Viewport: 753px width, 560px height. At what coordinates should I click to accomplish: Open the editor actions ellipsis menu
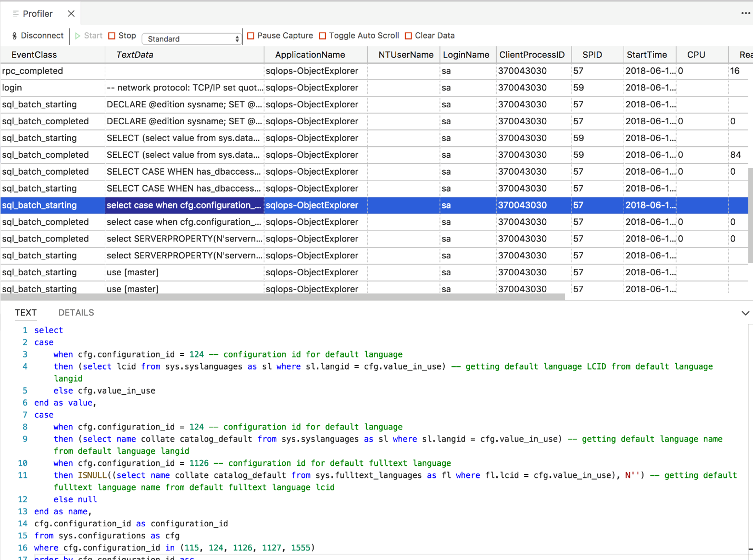746,13
